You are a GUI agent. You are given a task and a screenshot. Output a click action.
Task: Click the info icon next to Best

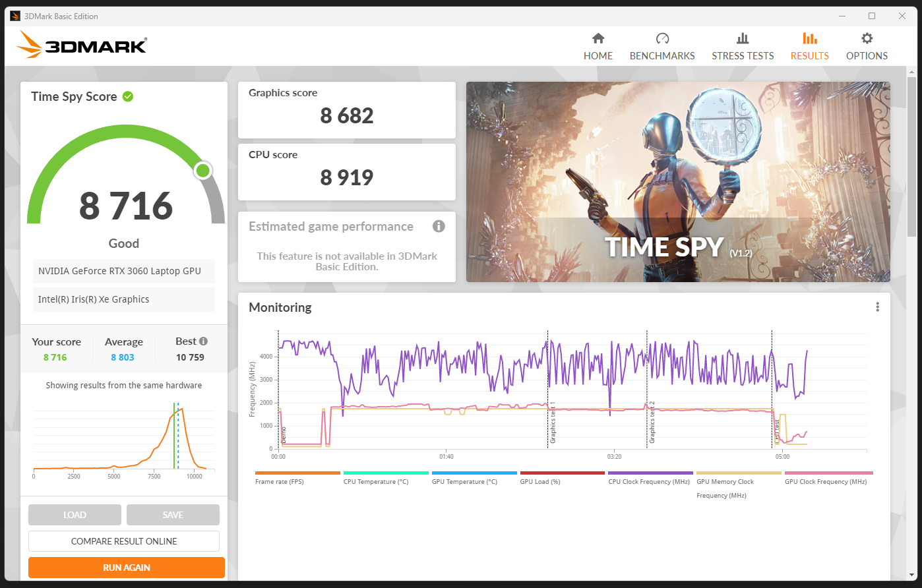click(x=203, y=341)
